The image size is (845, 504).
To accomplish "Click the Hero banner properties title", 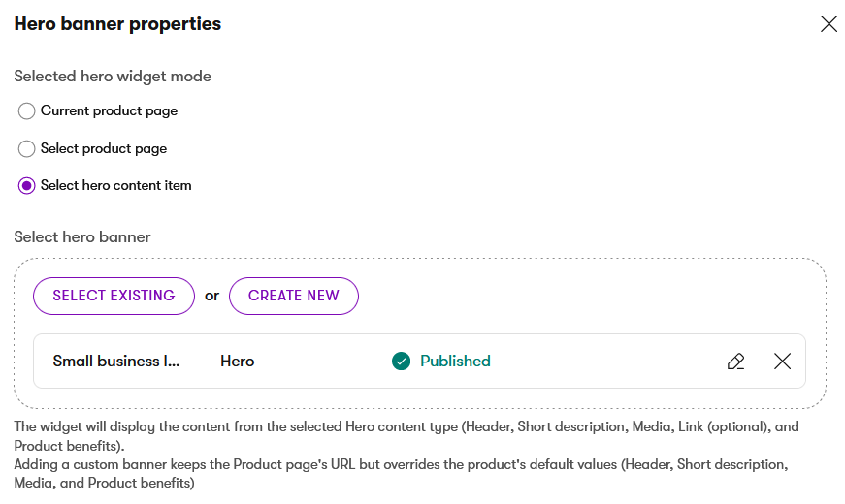I will tap(117, 23).
